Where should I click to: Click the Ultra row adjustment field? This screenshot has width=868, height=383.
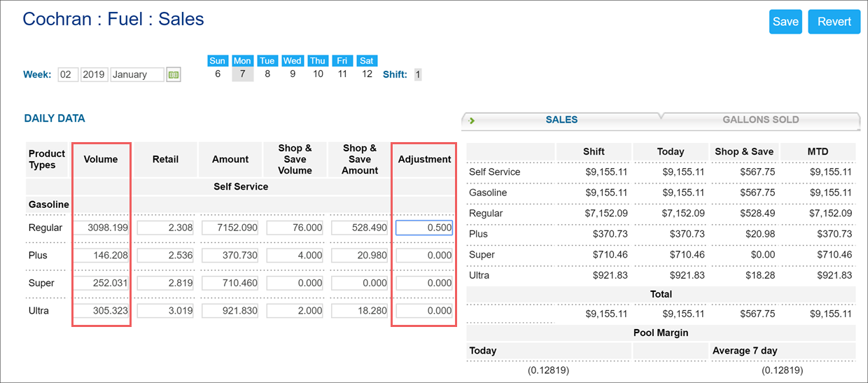point(424,311)
